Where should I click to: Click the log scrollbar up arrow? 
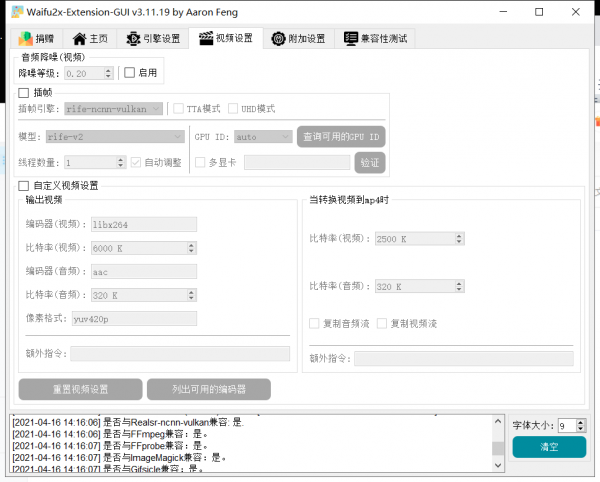coord(498,421)
